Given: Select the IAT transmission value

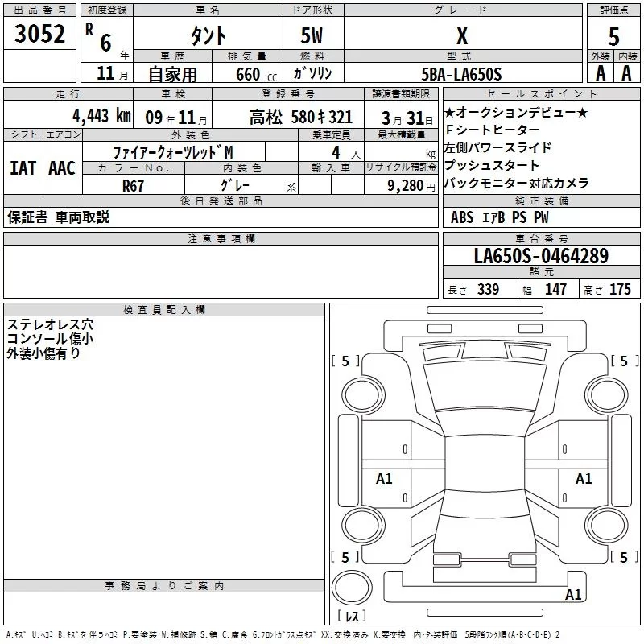Looking at the screenshot, I should pos(23,167).
